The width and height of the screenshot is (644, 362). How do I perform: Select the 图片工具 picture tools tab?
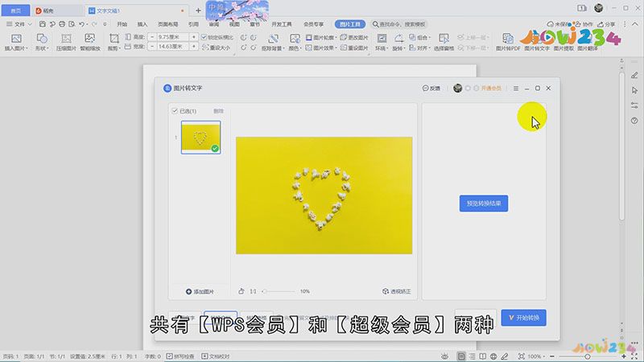pos(350,24)
